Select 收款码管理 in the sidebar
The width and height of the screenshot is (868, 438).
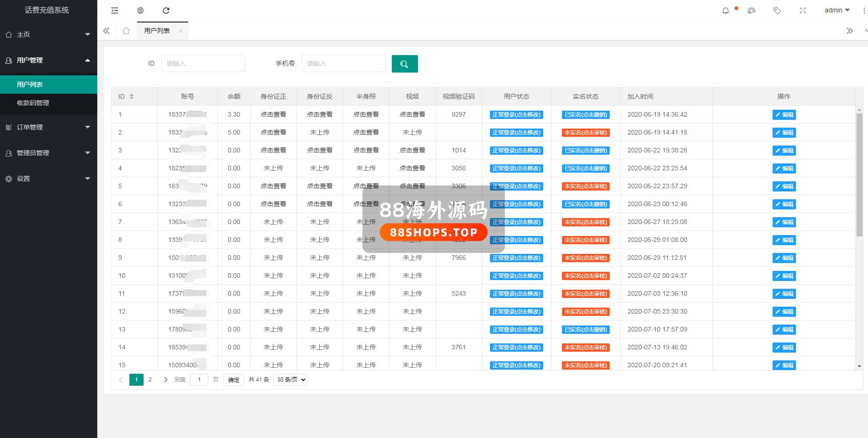click(33, 103)
